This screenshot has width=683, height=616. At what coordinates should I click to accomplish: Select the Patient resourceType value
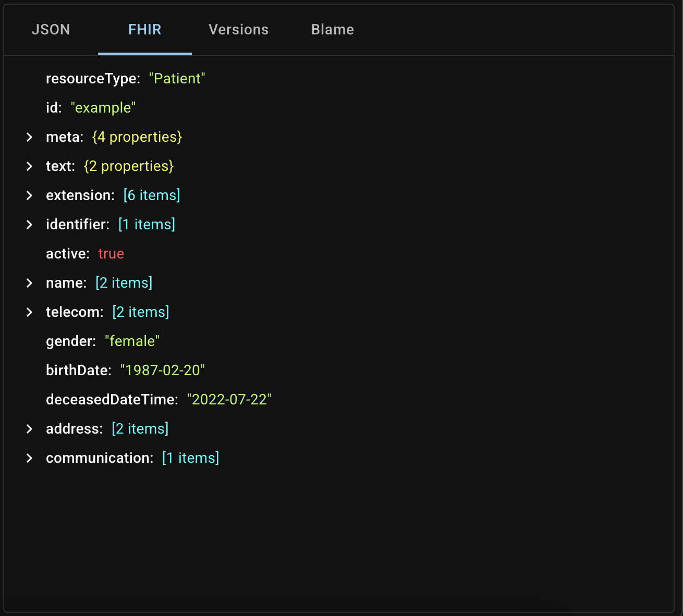click(177, 78)
